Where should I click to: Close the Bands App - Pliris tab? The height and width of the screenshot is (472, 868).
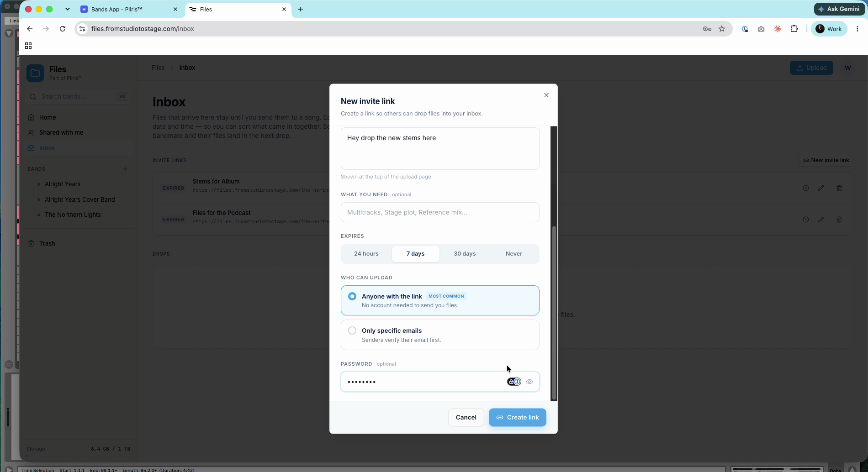pos(175,9)
